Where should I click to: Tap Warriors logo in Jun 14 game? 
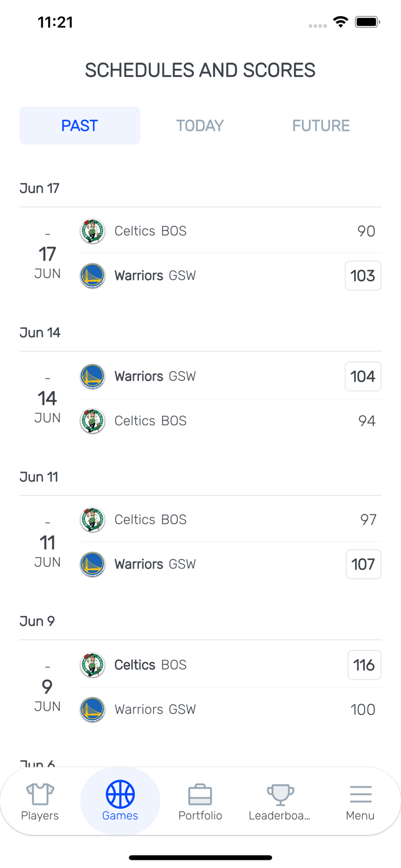tap(93, 377)
